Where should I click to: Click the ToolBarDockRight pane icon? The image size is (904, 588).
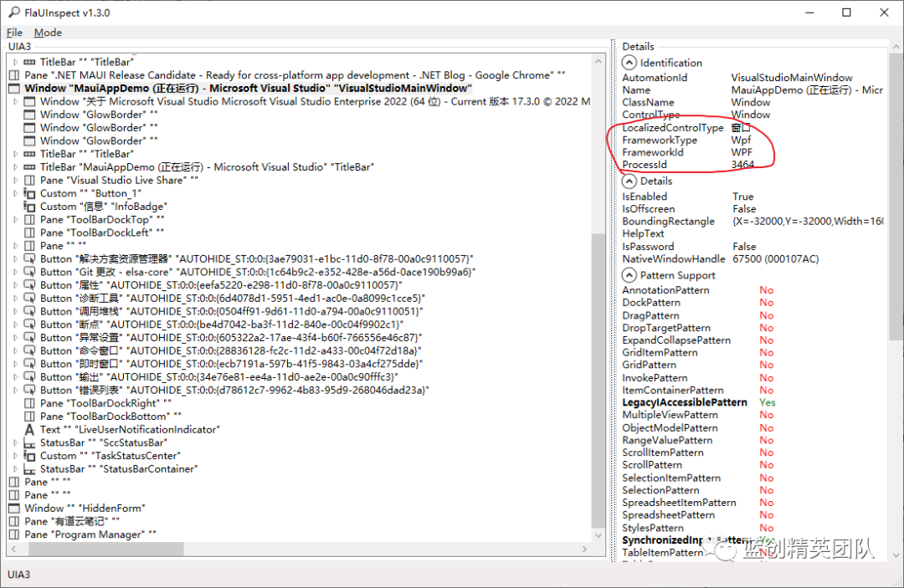click(29, 403)
